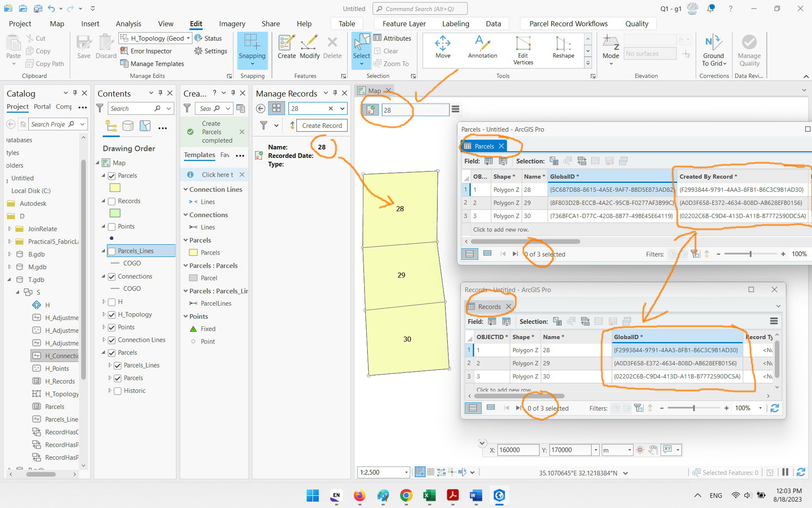Activate the Select tool

click(x=361, y=49)
